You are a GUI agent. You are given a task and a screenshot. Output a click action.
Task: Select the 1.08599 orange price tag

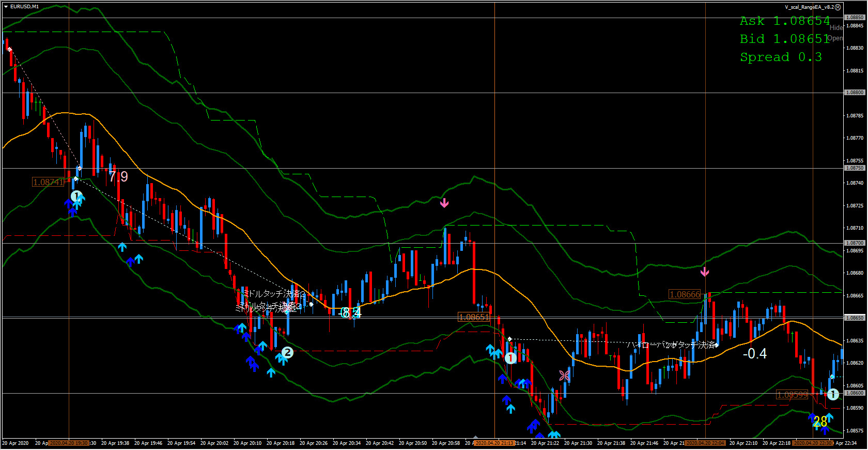(x=792, y=395)
